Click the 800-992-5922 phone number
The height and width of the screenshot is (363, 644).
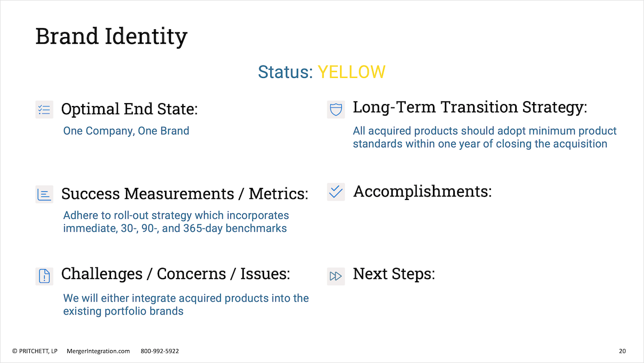pyautogui.click(x=160, y=351)
